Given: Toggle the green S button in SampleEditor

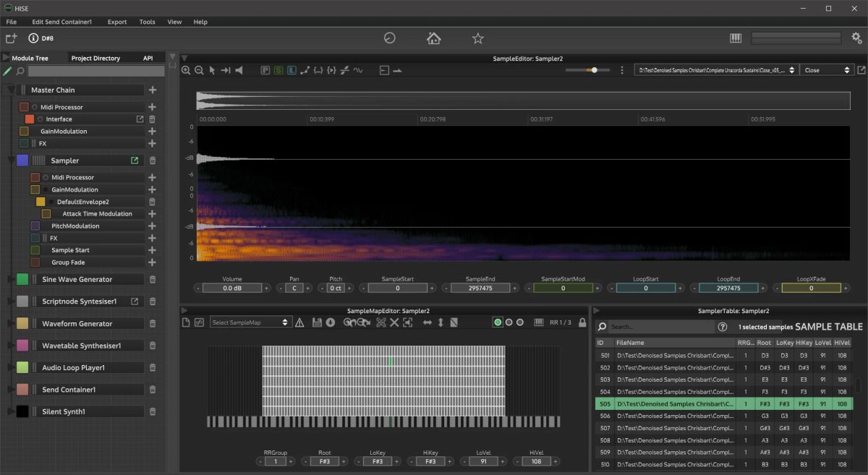Looking at the screenshot, I should pos(278,70).
